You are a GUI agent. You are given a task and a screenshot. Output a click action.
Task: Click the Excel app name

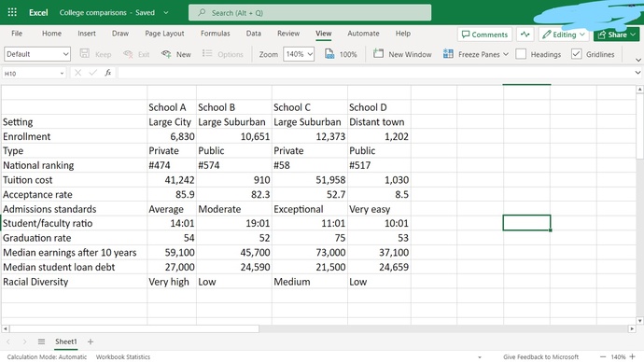(x=38, y=13)
